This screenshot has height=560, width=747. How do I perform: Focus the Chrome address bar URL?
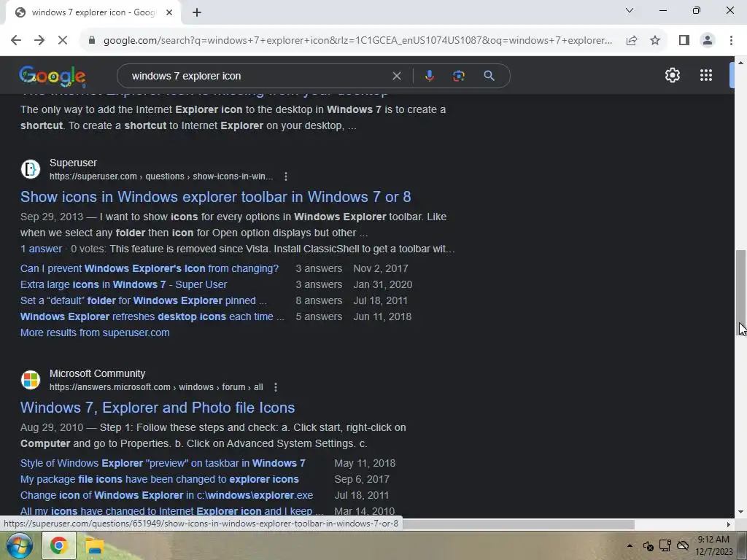pyautogui.click(x=357, y=41)
